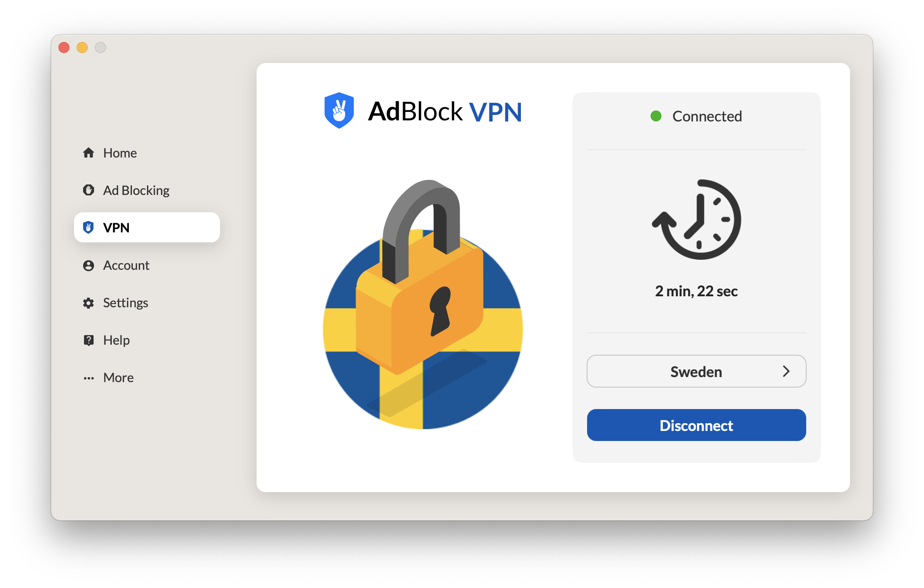Click the Home icon in the sidebar
The height and width of the screenshot is (588, 924).
point(89,153)
